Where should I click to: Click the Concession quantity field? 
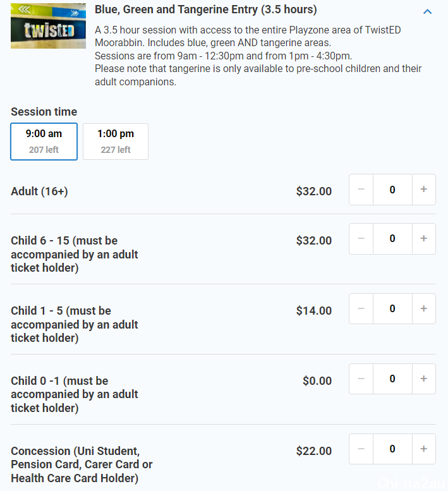392,449
